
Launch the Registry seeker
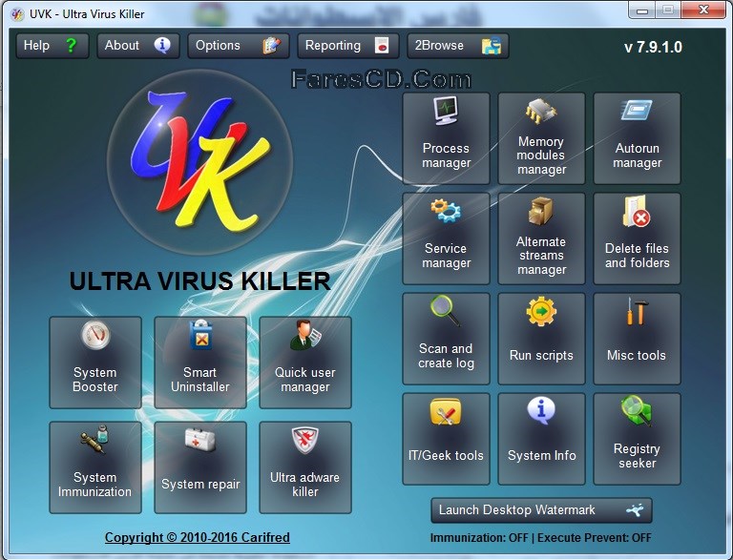click(x=637, y=439)
